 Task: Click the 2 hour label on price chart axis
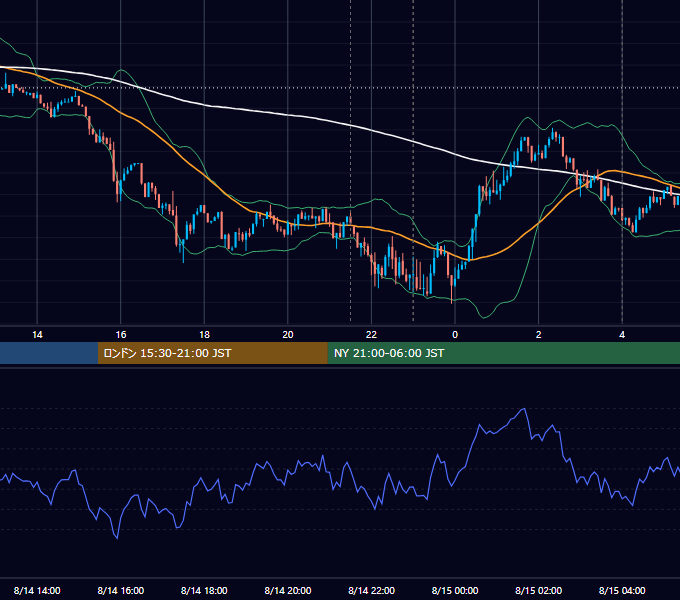pyautogui.click(x=538, y=335)
